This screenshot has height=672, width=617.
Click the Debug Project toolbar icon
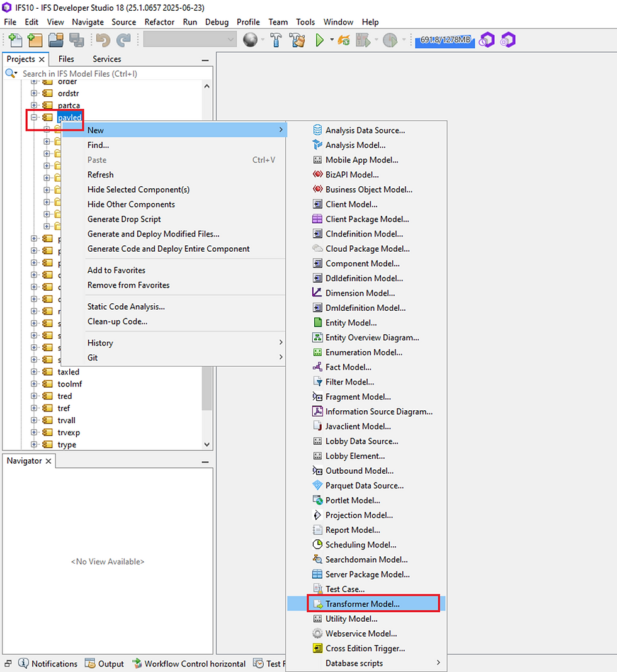(363, 40)
